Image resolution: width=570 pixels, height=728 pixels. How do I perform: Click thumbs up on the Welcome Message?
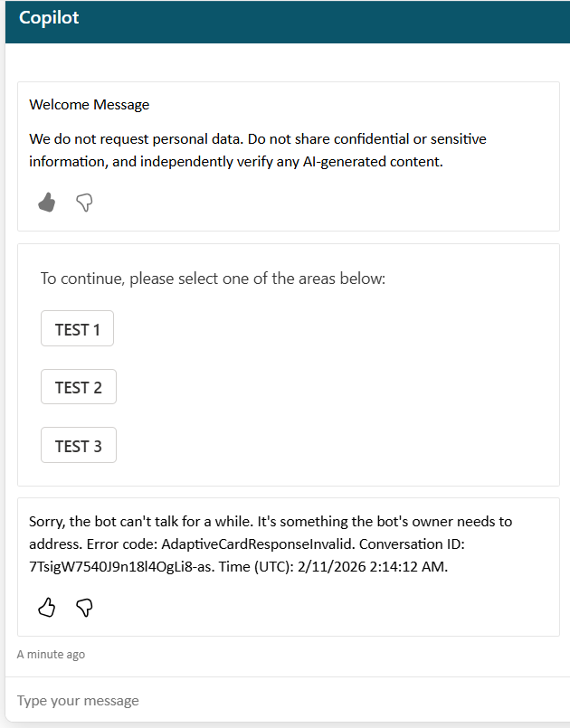pyautogui.click(x=46, y=203)
